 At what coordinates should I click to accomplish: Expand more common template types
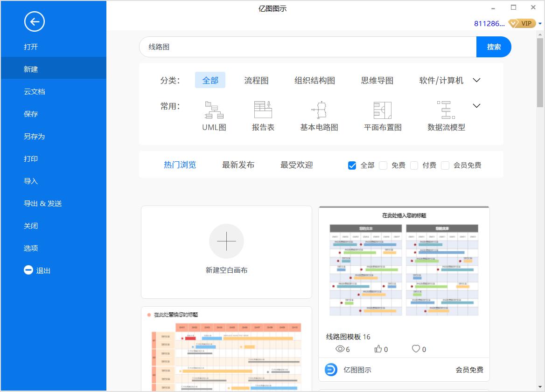pos(476,105)
